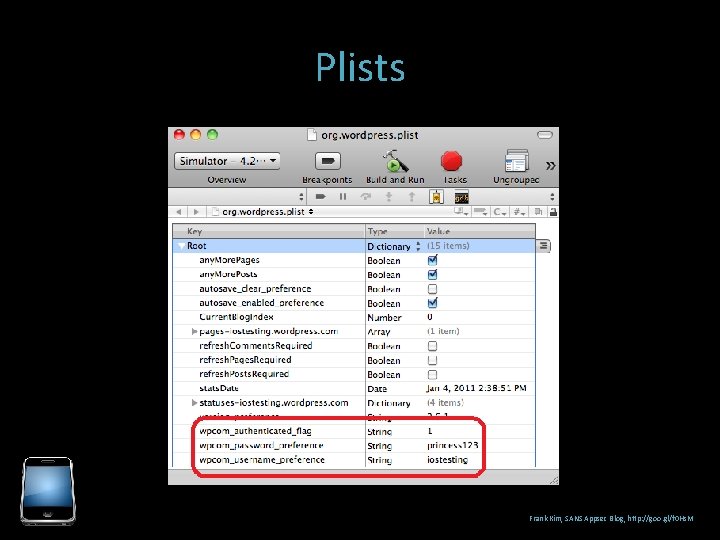Viewport: 720px width, 540px height.
Task: Open the debugger window spray-can icon
Action: 436,197
